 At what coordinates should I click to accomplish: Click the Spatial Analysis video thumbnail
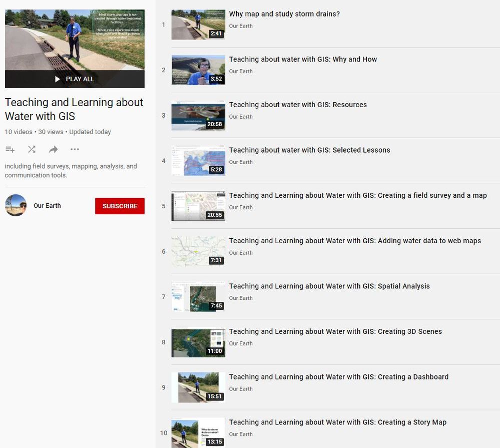pyautogui.click(x=198, y=297)
